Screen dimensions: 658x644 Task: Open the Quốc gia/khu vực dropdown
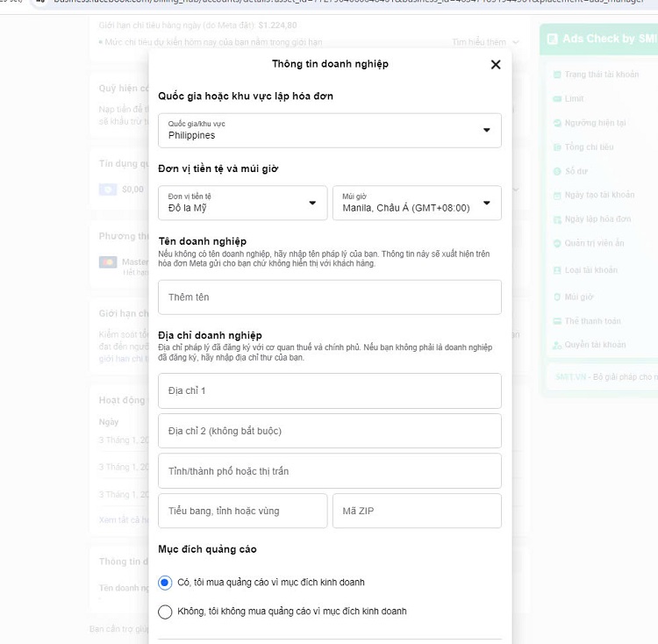click(x=329, y=130)
